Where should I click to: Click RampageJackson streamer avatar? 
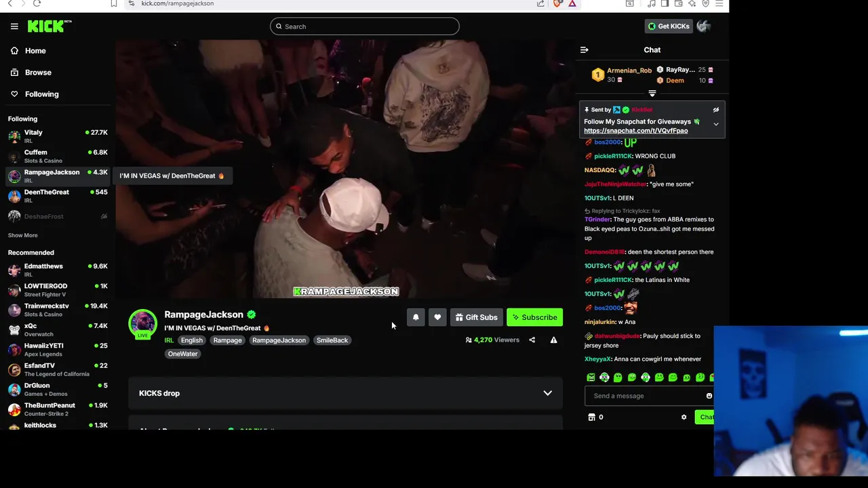click(x=142, y=323)
